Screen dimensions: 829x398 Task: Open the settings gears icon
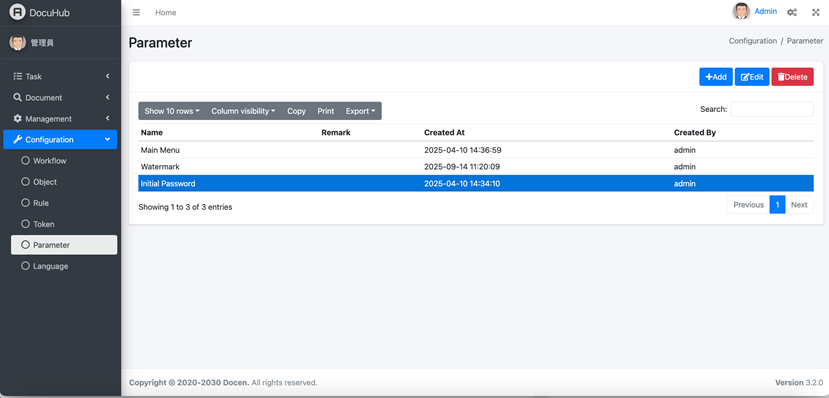point(791,12)
